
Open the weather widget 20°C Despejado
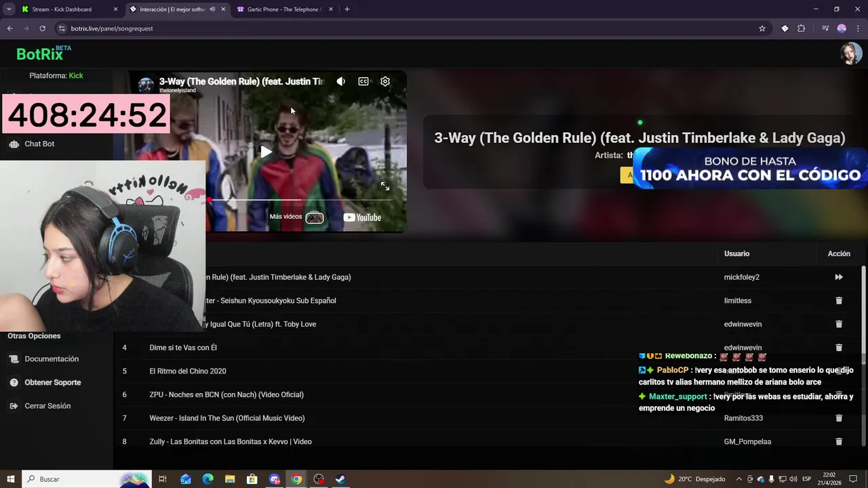[x=695, y=479]
